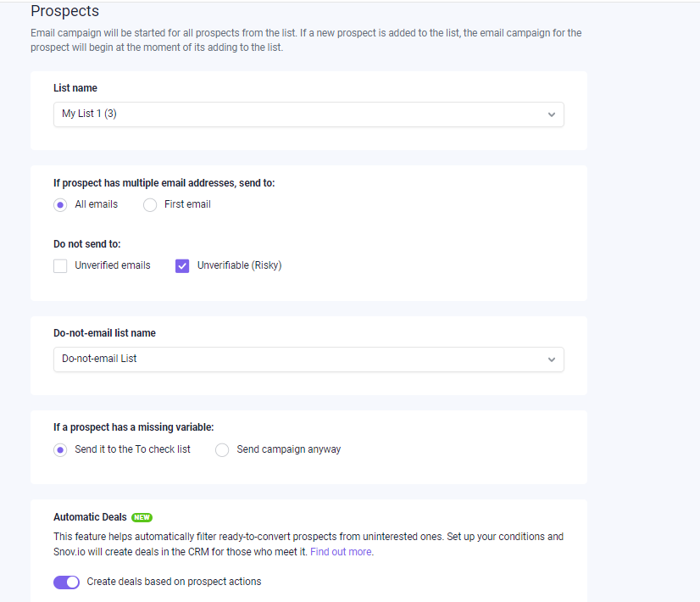
Task: Click the missing variable section heading
Action: click(x=134, y=427)
